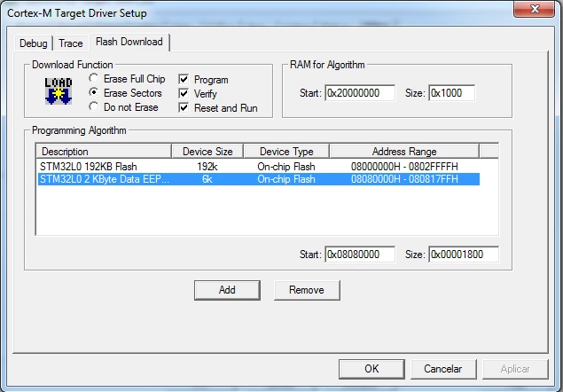Click the Cancelar button

coord(443,369)
